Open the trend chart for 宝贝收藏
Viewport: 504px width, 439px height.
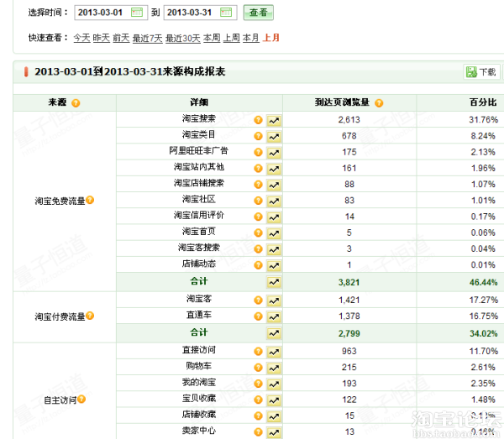[274, 400]
